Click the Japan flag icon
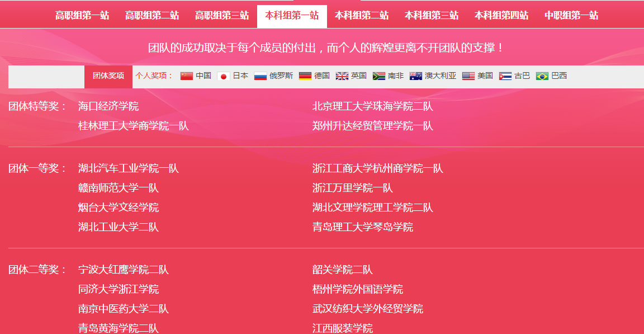Screen dimensions: 644x334 (224, 76)
